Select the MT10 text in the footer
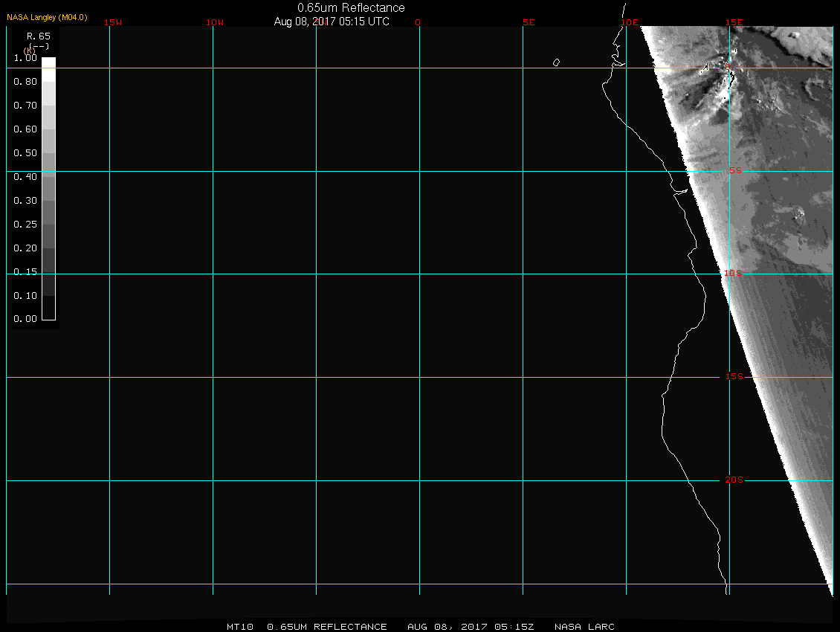The width and height of the screenshot is (840, 632). coord(240,627)
